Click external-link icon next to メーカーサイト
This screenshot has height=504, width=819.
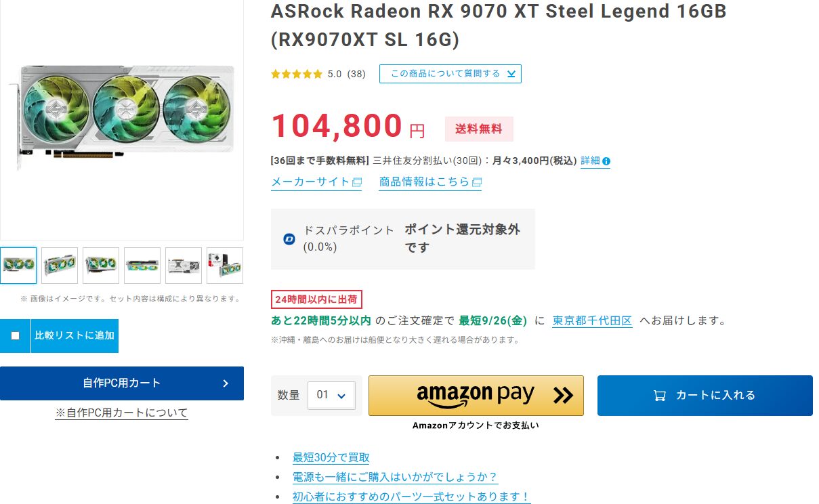[357, 182]
